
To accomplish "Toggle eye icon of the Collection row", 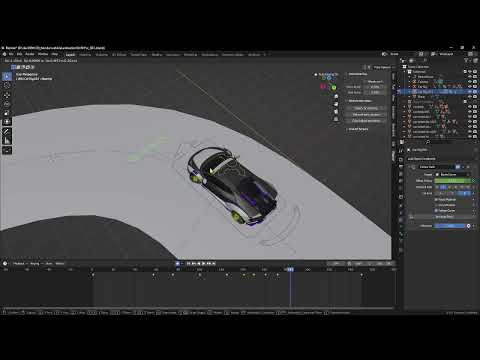I will pos(470,72).
